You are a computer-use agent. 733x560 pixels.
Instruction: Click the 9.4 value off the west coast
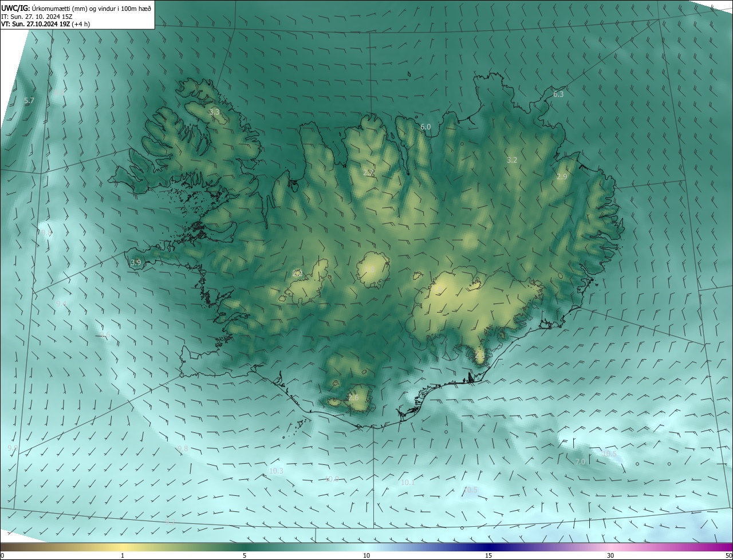pos(62,303)
